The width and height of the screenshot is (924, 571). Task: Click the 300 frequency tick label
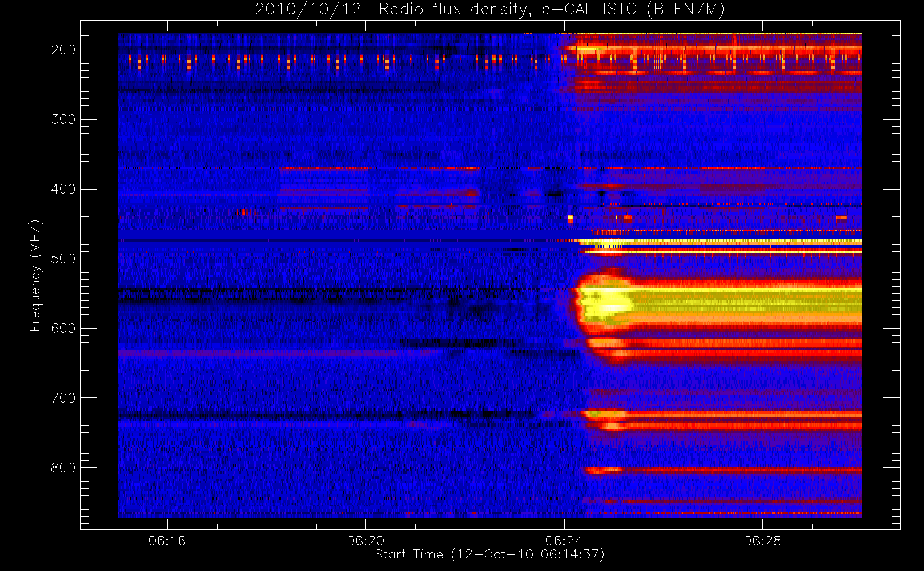pyautogui.click(x=63, y=119)
